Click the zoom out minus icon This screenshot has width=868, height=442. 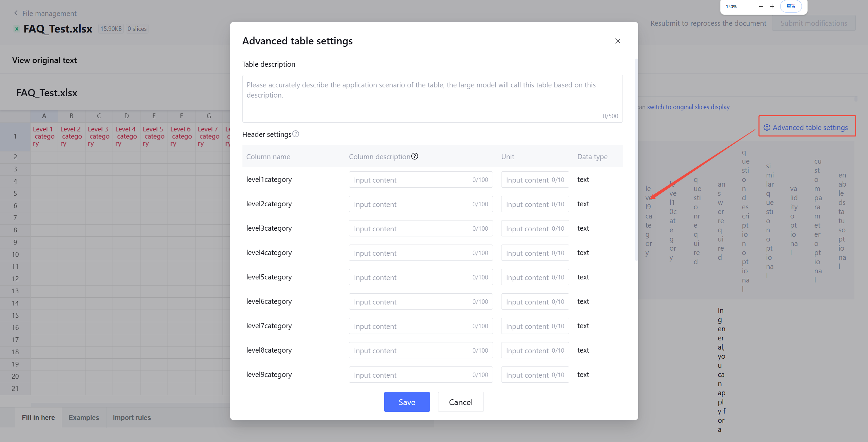click(x=761, y=6)
